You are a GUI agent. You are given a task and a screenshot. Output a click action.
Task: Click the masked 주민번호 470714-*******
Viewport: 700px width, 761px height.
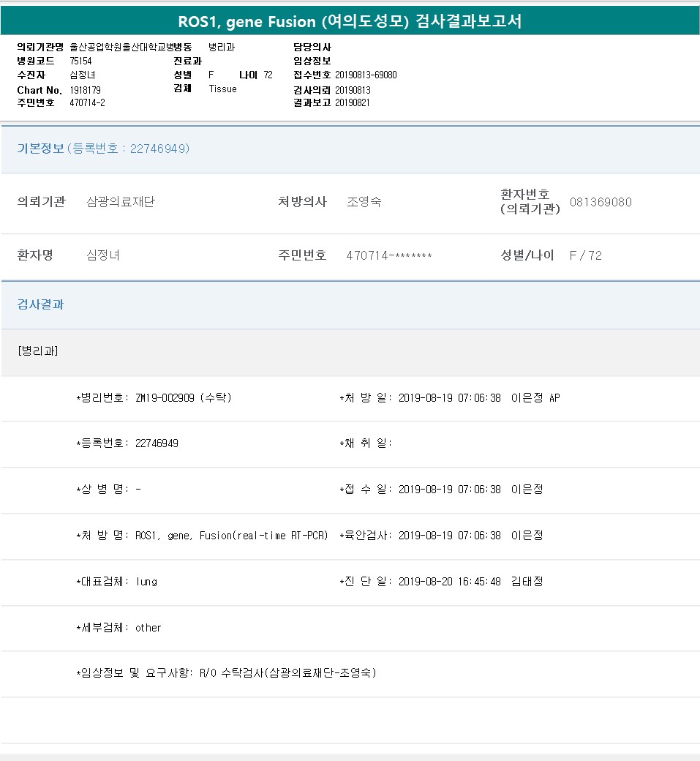(x=389, y=255)
